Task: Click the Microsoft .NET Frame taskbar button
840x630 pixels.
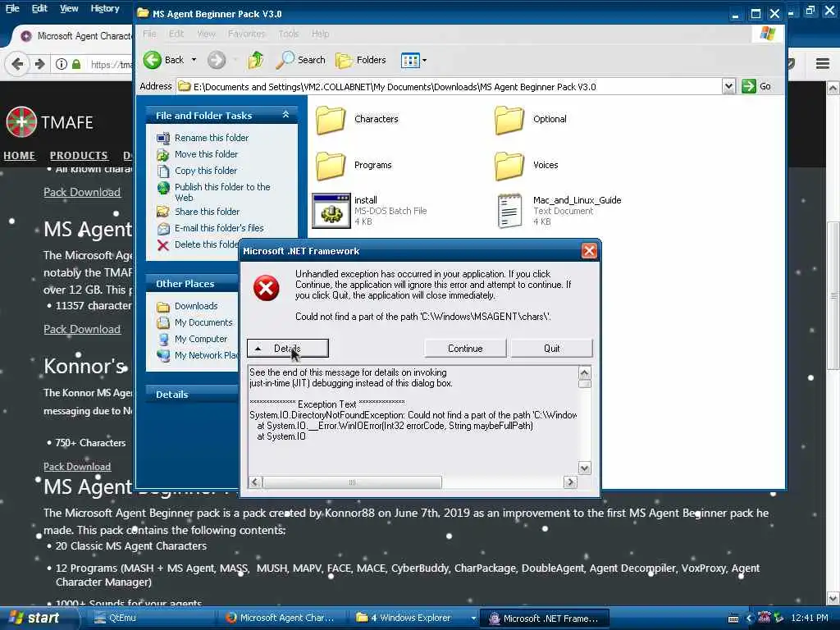Action: tap(545, 619)
